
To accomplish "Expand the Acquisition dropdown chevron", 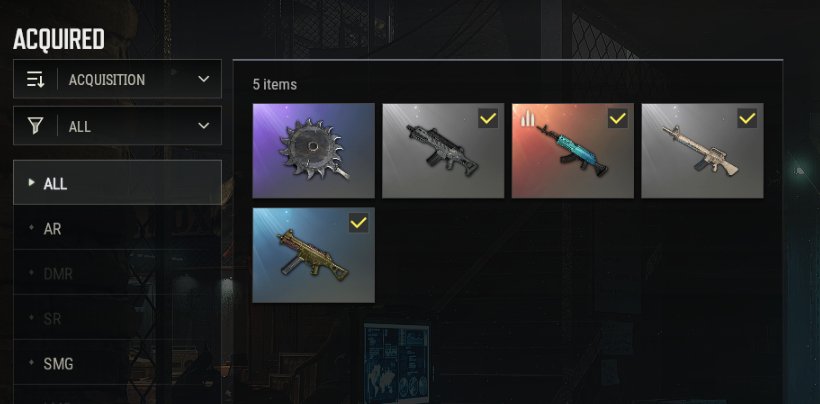I will 204,79.
